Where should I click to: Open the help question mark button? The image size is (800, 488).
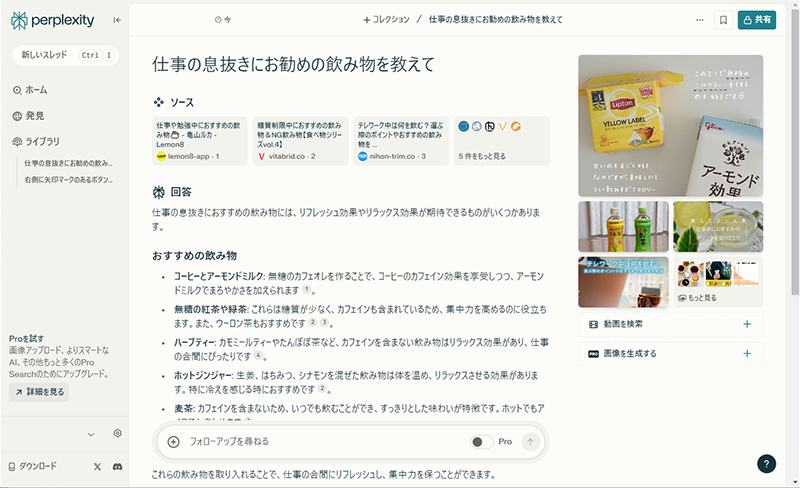pos(766,463)
